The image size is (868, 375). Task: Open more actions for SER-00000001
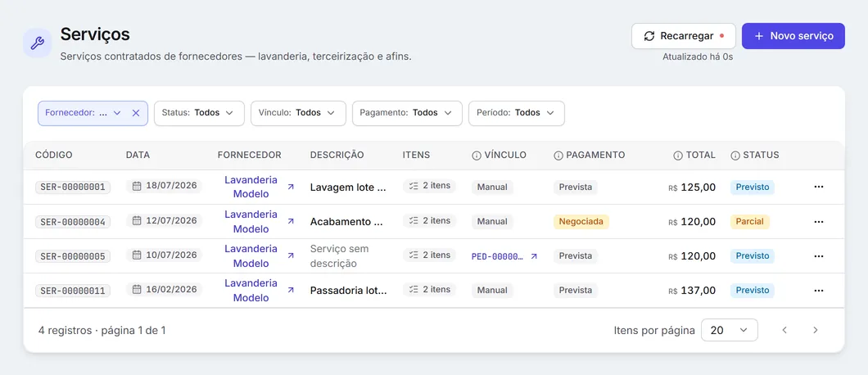819,187
